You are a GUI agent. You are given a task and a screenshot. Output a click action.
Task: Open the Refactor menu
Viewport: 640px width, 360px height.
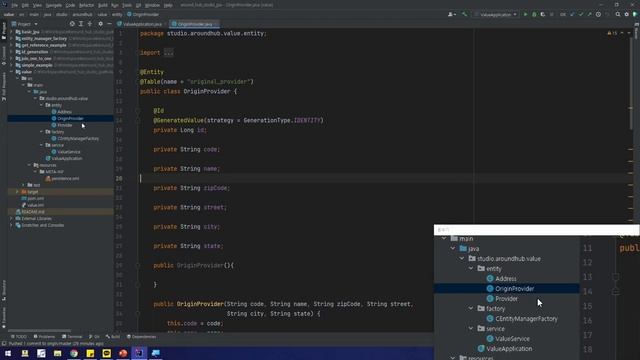(86, 5)
